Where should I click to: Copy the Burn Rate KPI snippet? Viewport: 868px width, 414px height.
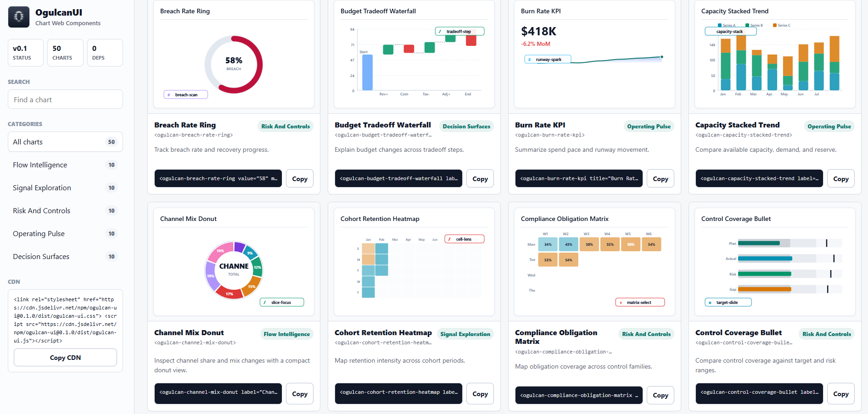point(661,179)
